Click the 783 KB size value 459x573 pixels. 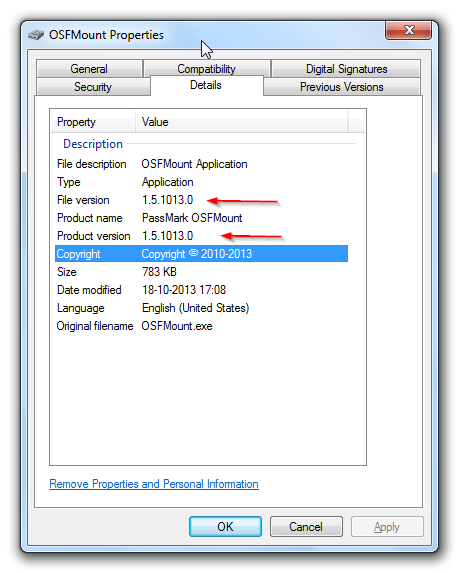(x=159, y=272)
